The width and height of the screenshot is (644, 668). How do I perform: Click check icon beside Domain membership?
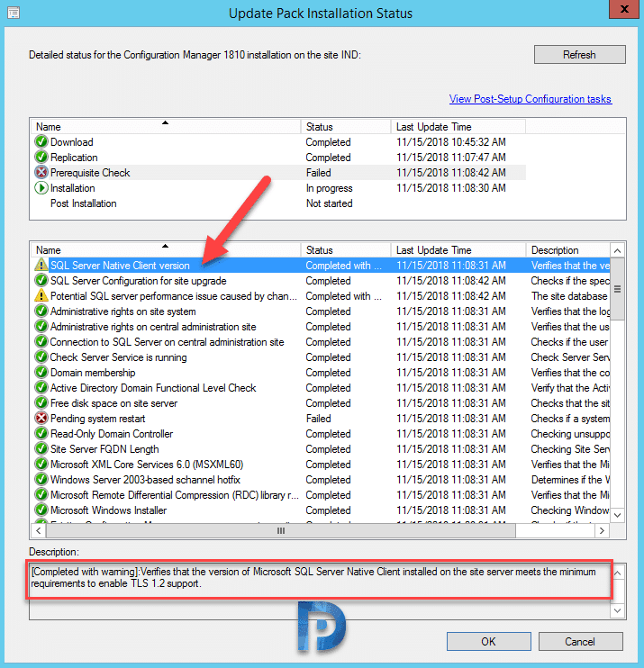(x=41, y=373)
